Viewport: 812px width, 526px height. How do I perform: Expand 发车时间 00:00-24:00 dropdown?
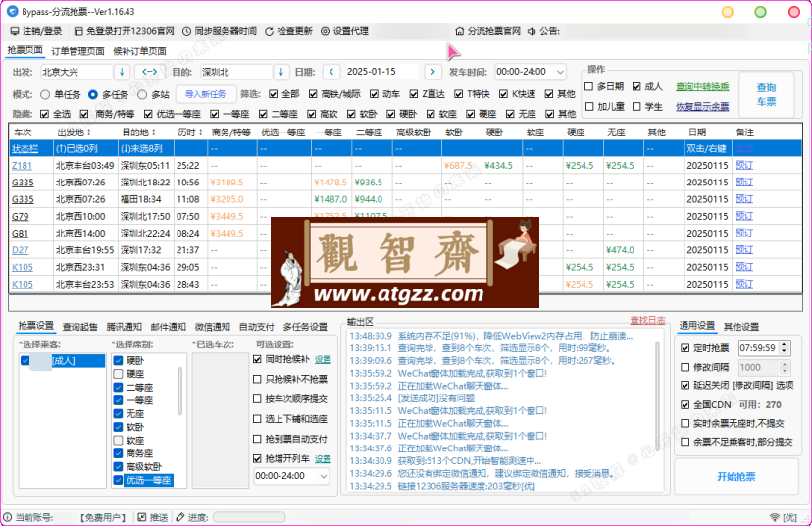point(560,72)
